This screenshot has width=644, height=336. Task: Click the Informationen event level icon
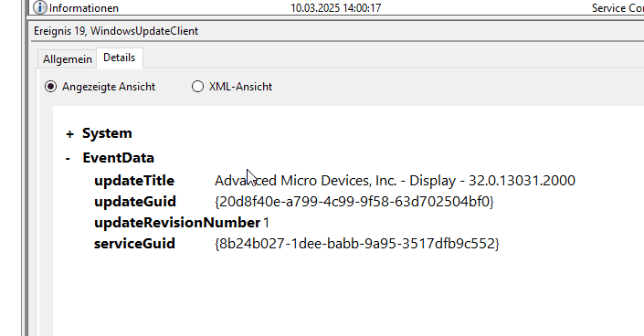[40, 7]
